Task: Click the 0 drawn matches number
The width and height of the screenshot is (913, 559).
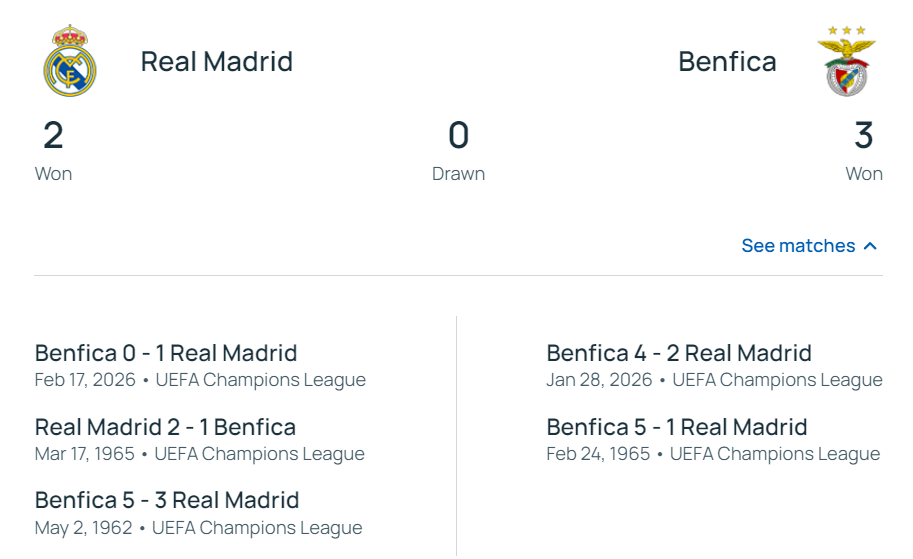Action: coord(458,135)
